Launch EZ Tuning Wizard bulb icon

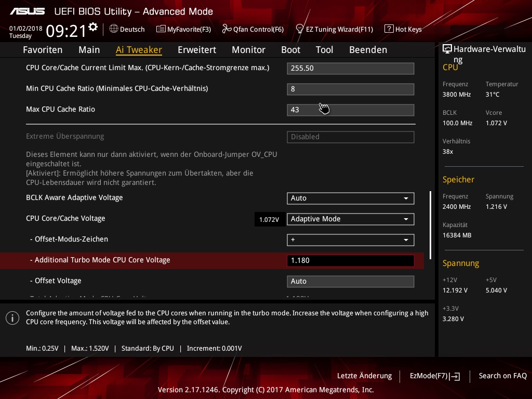coord(300,29)
